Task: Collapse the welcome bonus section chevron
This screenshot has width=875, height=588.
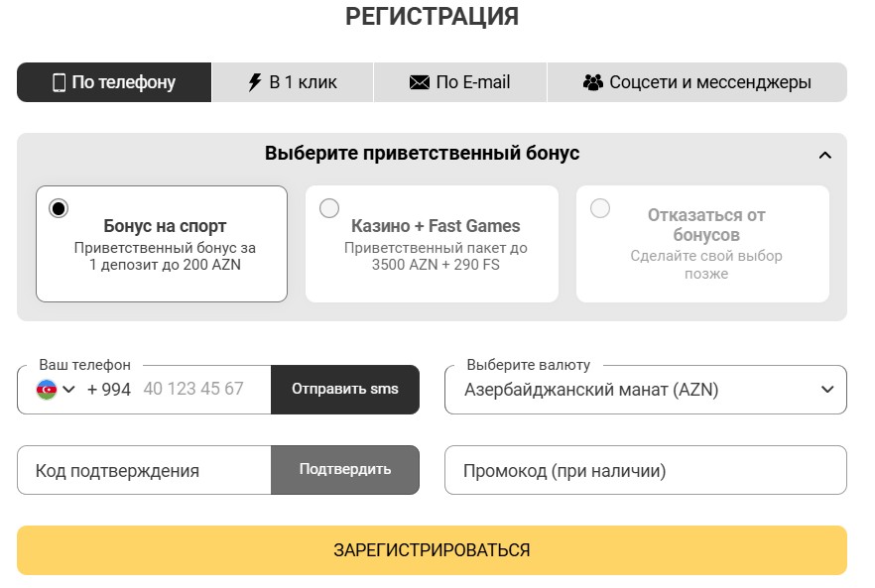Action: [x=823, y=155]
